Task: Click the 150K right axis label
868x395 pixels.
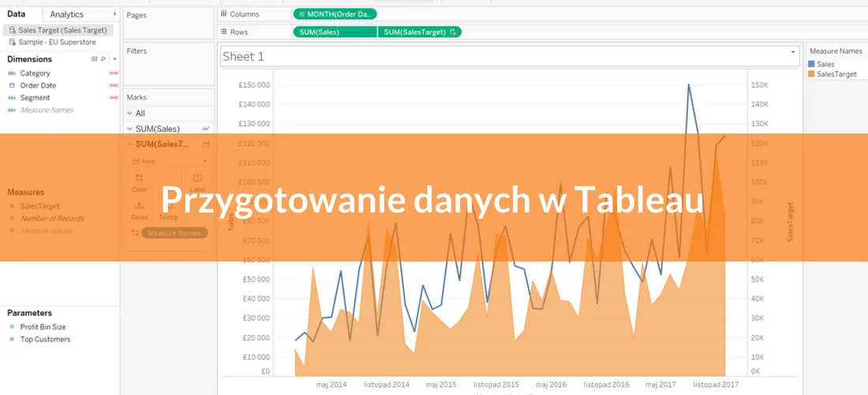Action: coord(758,85)
